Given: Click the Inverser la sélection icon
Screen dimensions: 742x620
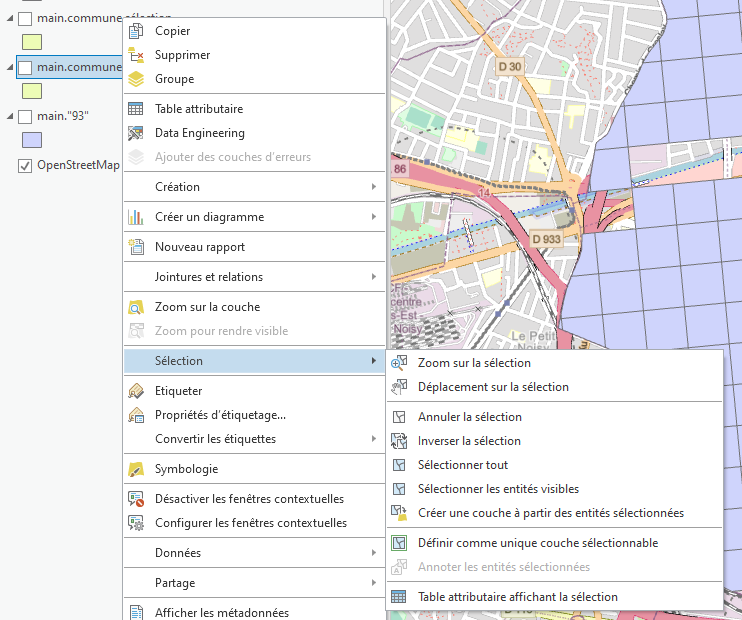Looking at the screenshot, I should point(399,441).
